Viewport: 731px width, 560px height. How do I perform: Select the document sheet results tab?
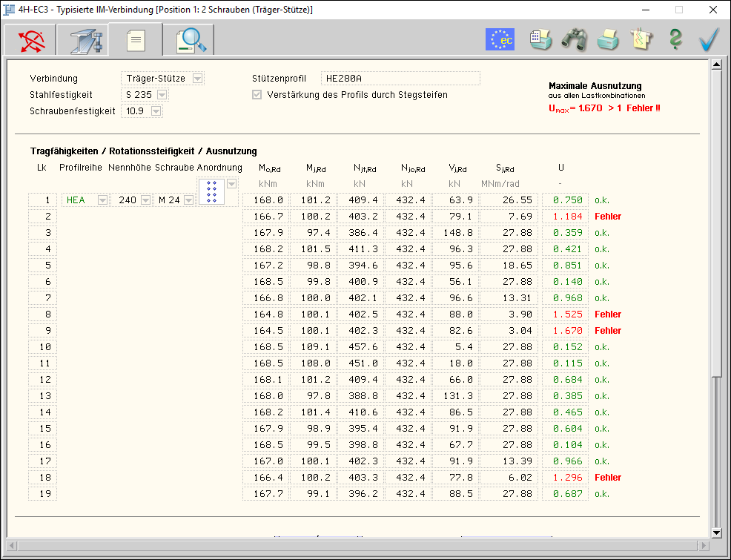pyautogui.click(x=136, y=40)
